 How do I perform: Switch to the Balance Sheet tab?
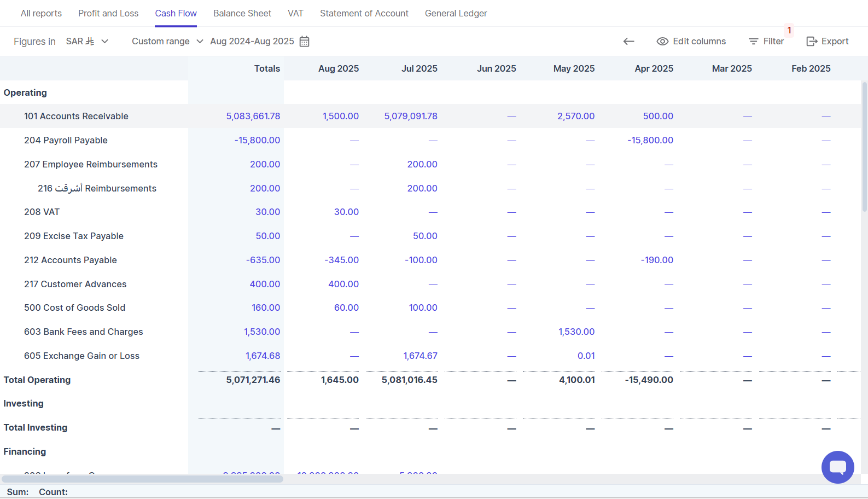[x=242, y=13]
